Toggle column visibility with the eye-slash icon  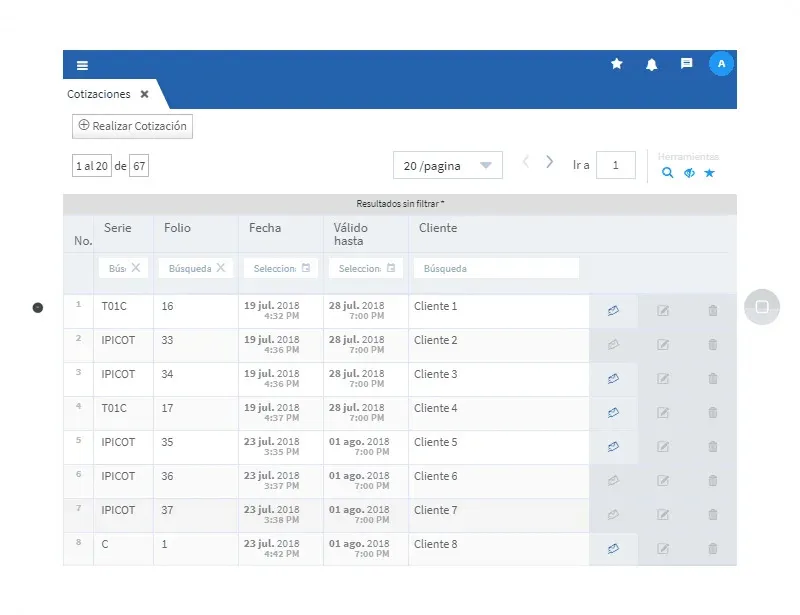689,172
